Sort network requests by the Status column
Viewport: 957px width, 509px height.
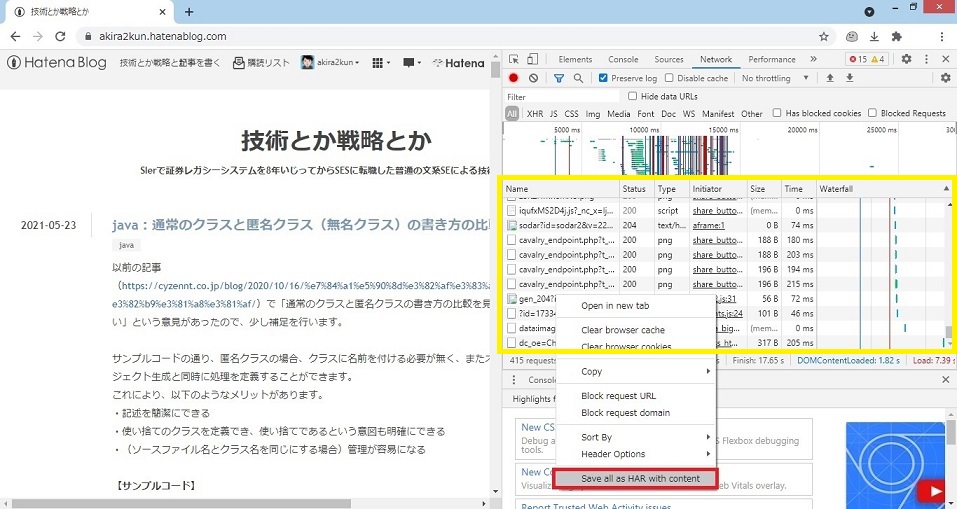[637, 189]
